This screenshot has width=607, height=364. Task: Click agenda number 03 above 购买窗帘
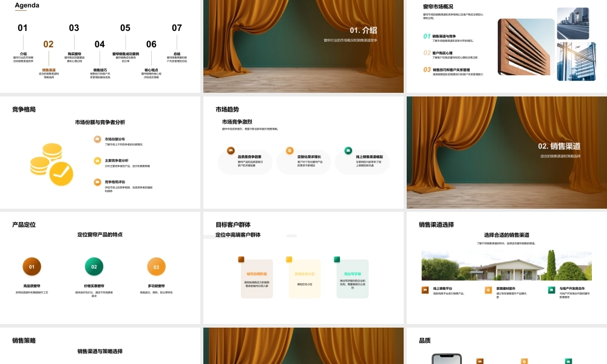pos(74,28)
